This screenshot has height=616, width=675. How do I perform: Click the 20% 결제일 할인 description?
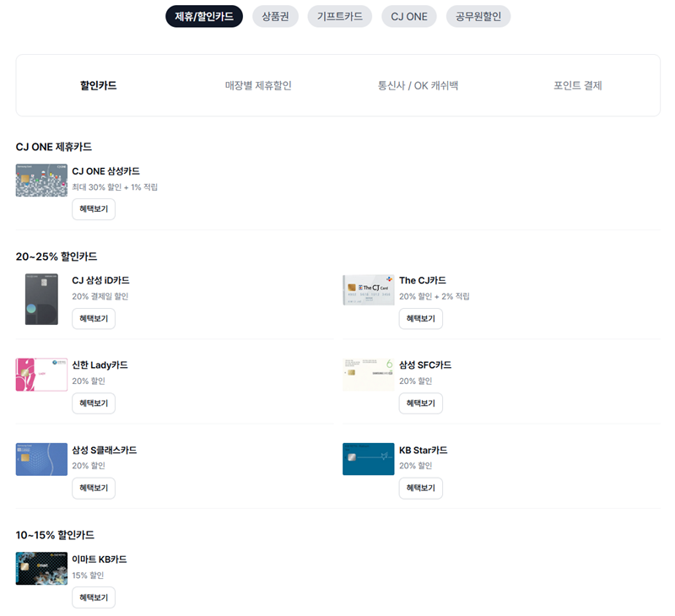coord(100,296)
